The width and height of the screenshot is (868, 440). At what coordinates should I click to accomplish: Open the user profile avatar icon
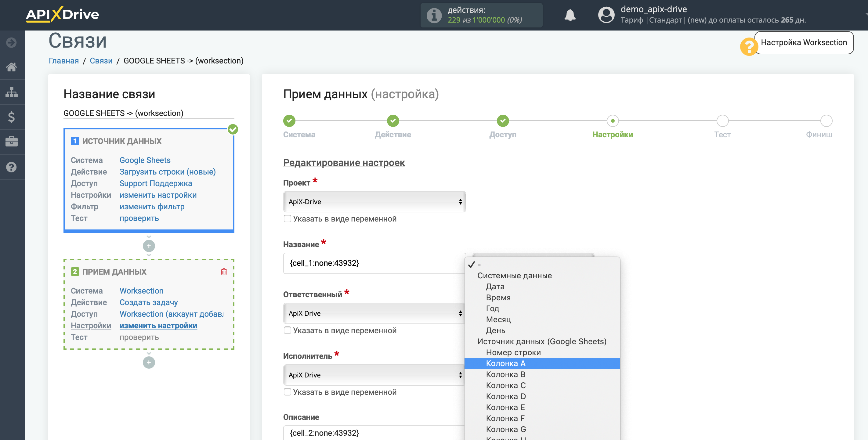pyautogui.click(x=606, y=15)
